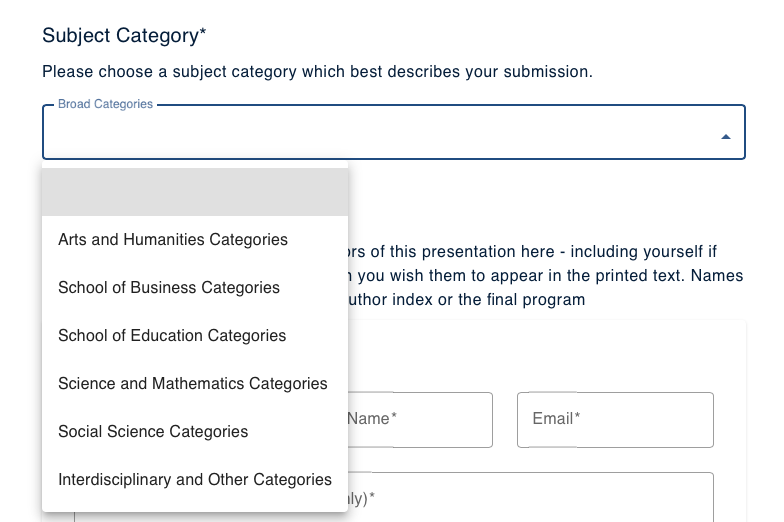Select School of Business Categories

[169, 288]
